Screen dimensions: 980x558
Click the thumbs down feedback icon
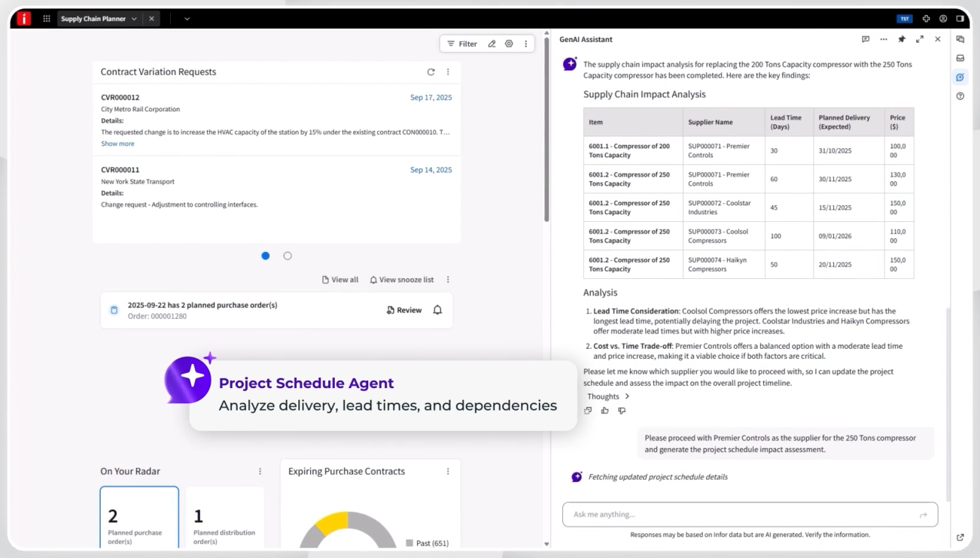coord(622,411)
